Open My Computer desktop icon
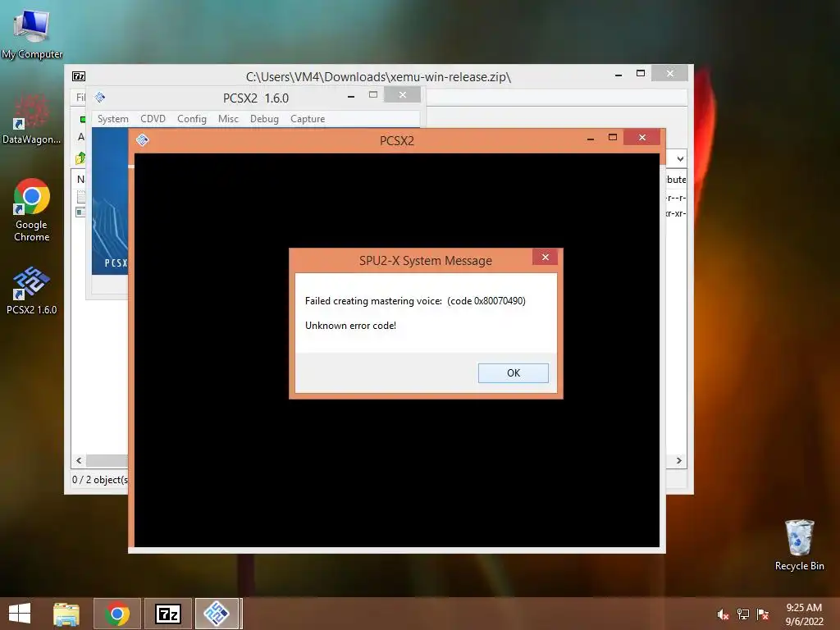The height and width of the screenshot is (630, 840). pos(32,34)
